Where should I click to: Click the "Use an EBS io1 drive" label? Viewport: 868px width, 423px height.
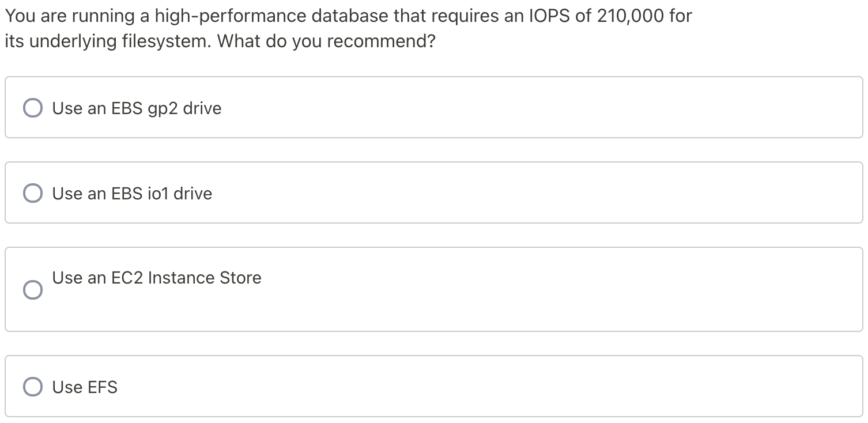click(x=132, y=194)
